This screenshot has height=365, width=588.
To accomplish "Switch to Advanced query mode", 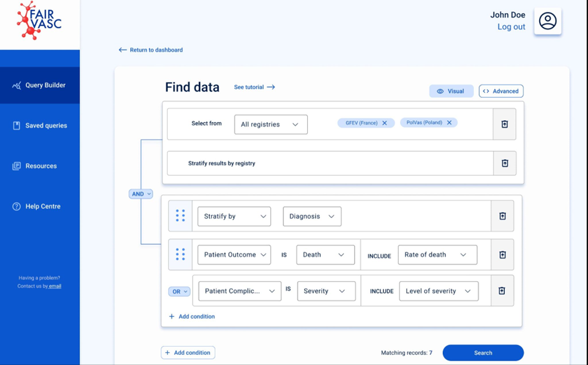I will pos(501,91).
